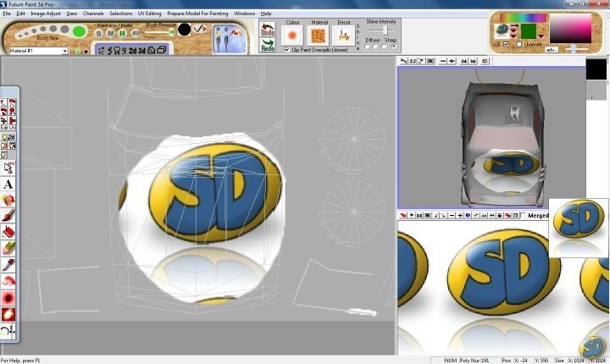Select the Paint bucket fill tool
Viewport: 610px width, 364px height.
[x=8, y=232]
